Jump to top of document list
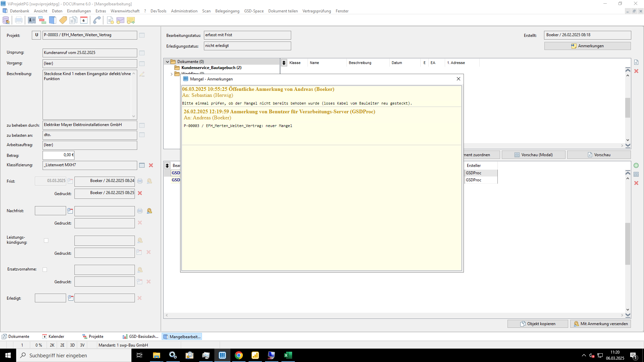Viewport: 644px width, 362px height. (x=628, y=70)
